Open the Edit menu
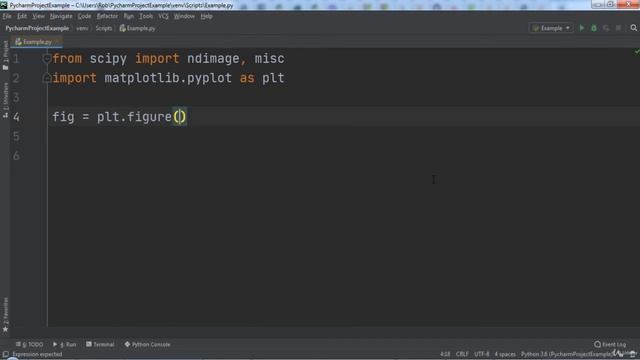 click(22, 16)
